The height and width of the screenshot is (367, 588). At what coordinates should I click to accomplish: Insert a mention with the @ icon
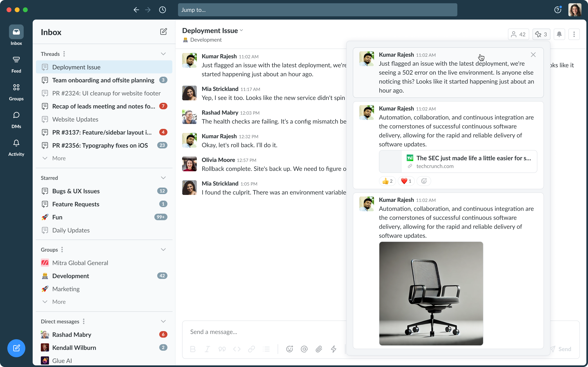point(304,349)
